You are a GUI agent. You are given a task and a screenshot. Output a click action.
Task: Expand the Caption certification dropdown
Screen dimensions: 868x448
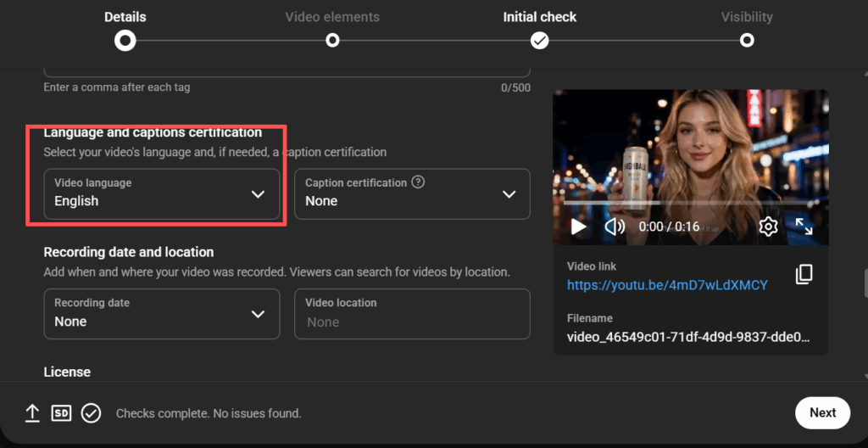click(412, 194)
